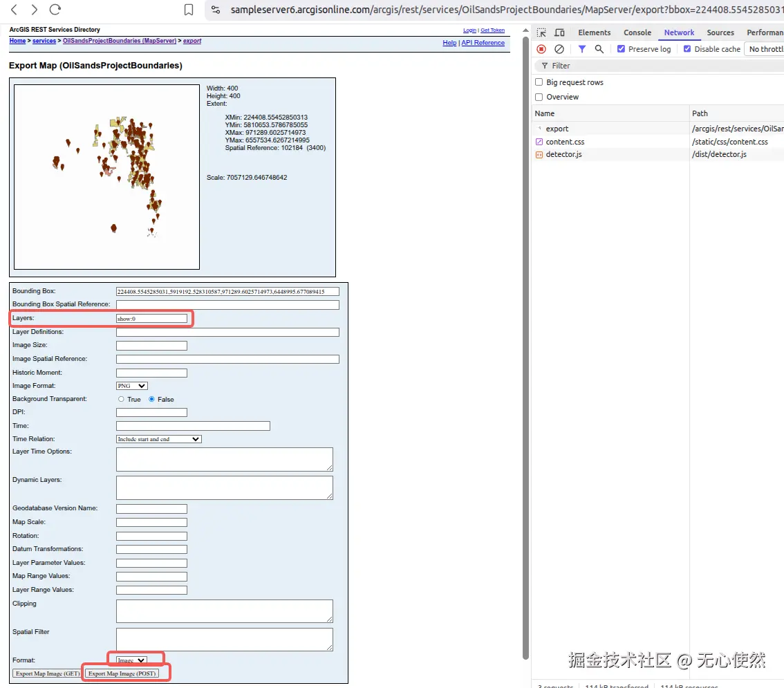This screenshot has height=688, width=784.
Task: Click the Export Map Image (POST) button
Action: (x=122, y=673)
